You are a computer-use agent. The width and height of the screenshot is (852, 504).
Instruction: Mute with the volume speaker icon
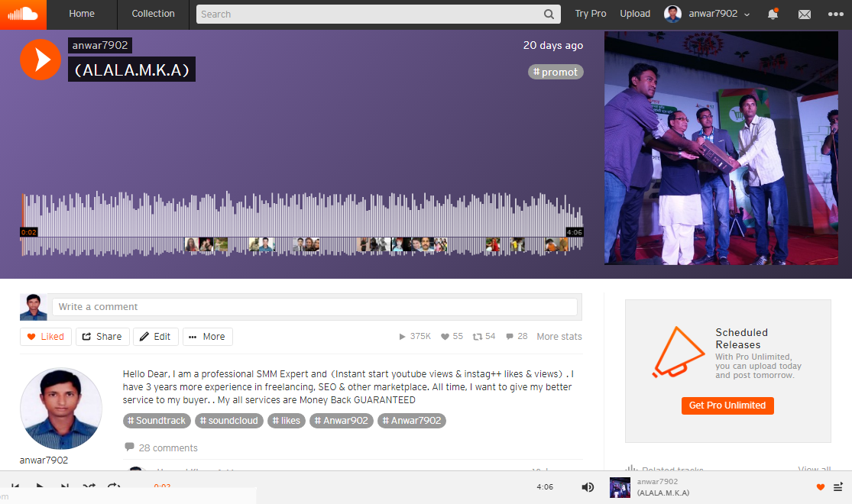588,487
